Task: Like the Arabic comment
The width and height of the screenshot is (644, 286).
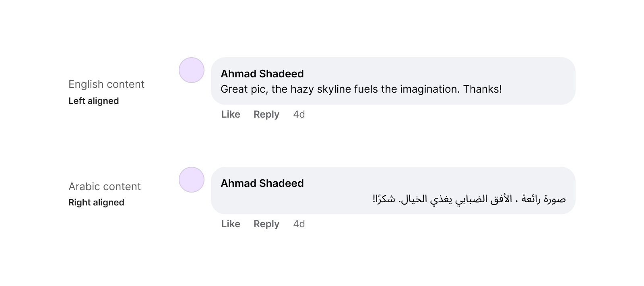Action: coord(231,224)
